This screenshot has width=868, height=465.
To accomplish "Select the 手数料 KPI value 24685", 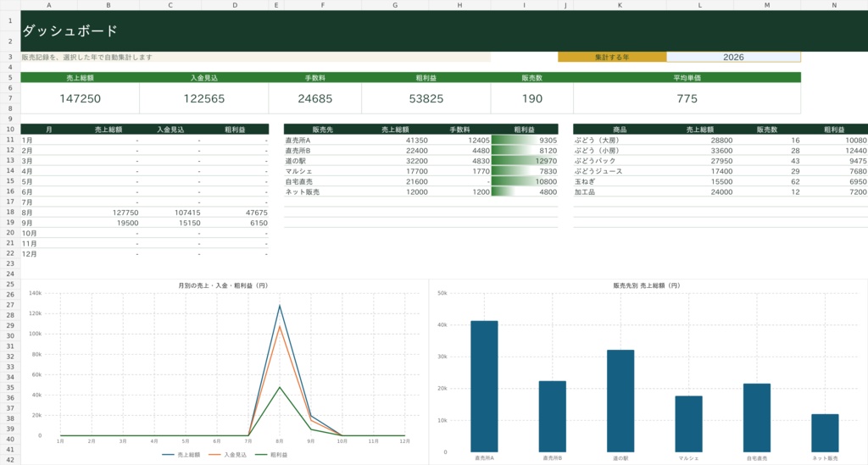I will [x=315, y=98].
